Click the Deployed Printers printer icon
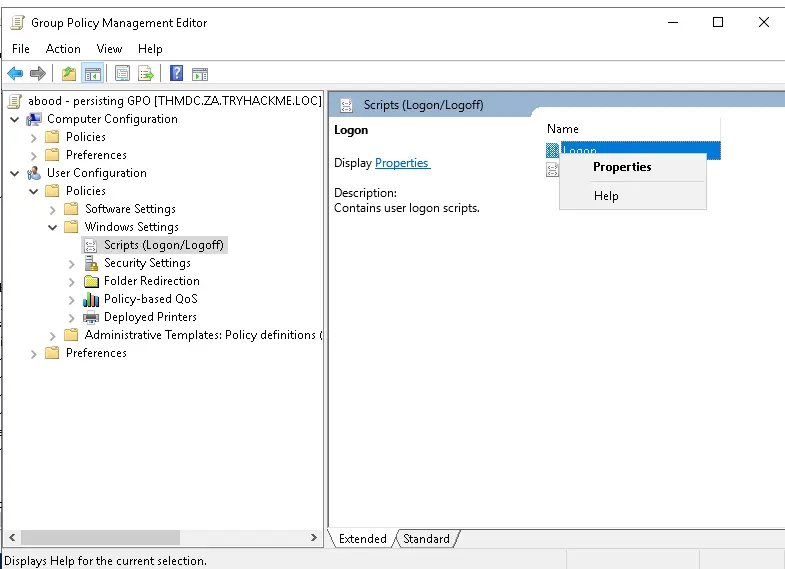This screenshot has width=785, height=569. coord(91,317)
